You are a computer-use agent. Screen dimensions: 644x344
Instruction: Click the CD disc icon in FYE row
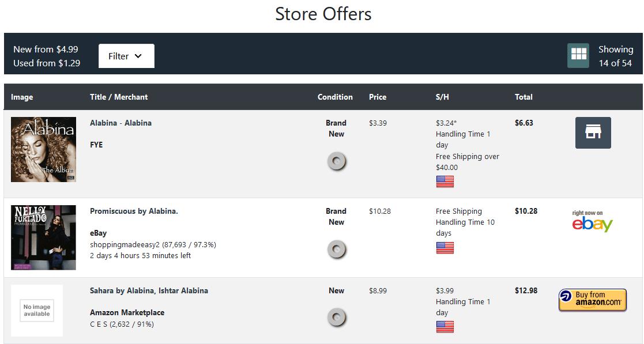pyautogui.click(x=336, y=162)
